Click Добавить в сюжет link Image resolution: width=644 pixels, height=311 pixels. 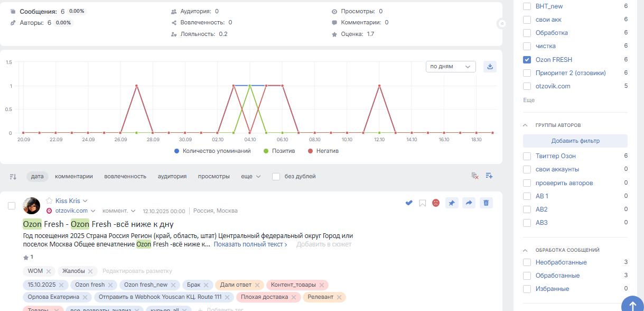tap(324, 244)
